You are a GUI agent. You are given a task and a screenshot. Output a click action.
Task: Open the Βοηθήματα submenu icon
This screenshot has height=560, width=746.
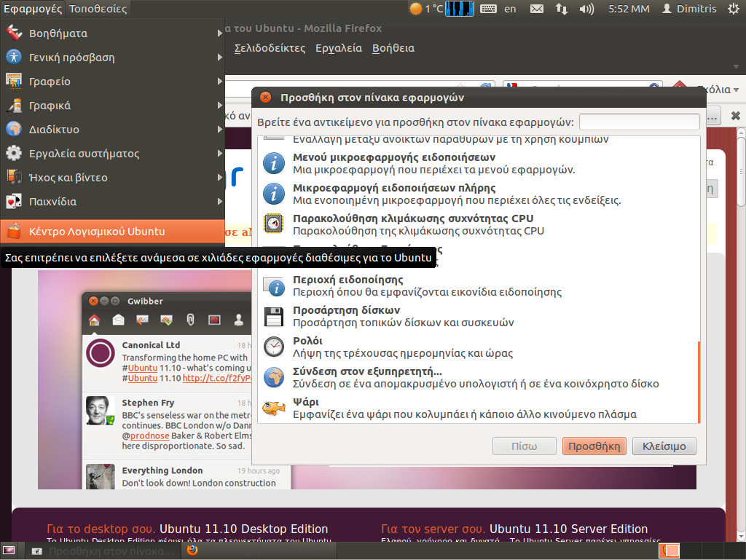tap(14, 33)
